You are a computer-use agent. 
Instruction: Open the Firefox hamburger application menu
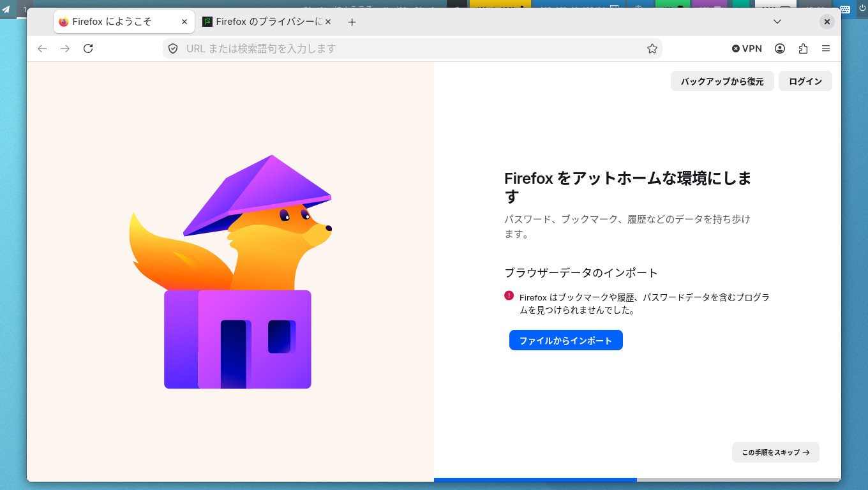click(x=826, y=48)
